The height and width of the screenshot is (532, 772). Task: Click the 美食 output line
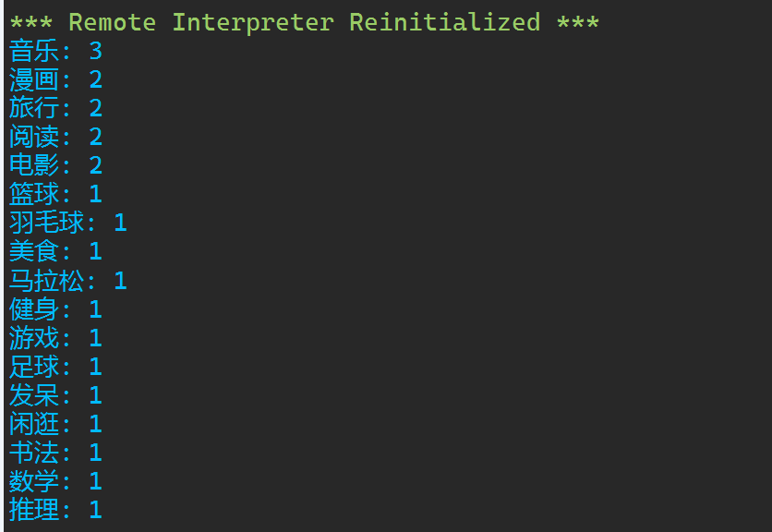(55, 251)
